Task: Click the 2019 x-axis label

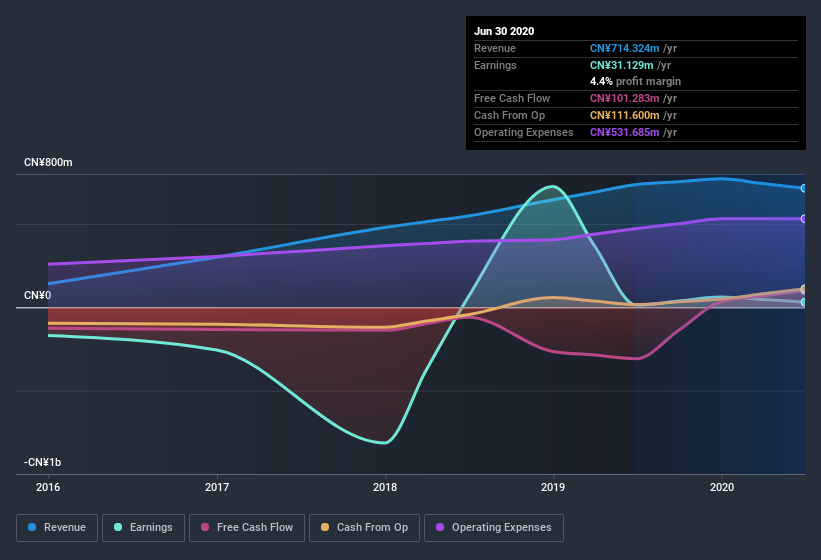Action: click(x=553, y=487)
